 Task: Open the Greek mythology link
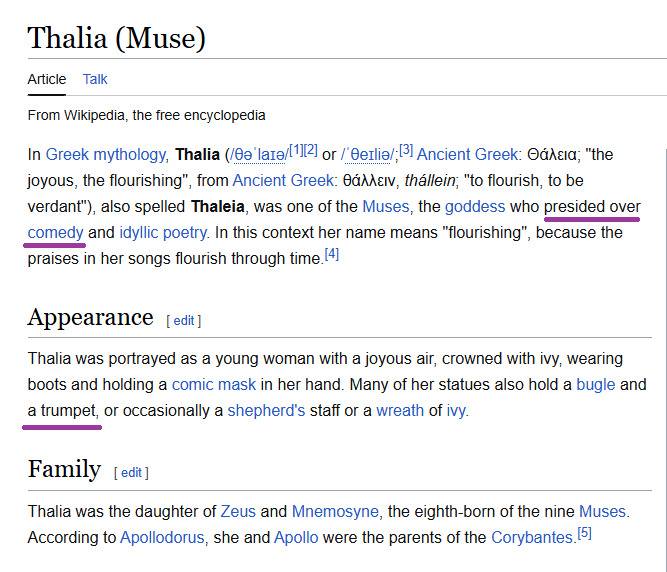[x=106, y=154]
